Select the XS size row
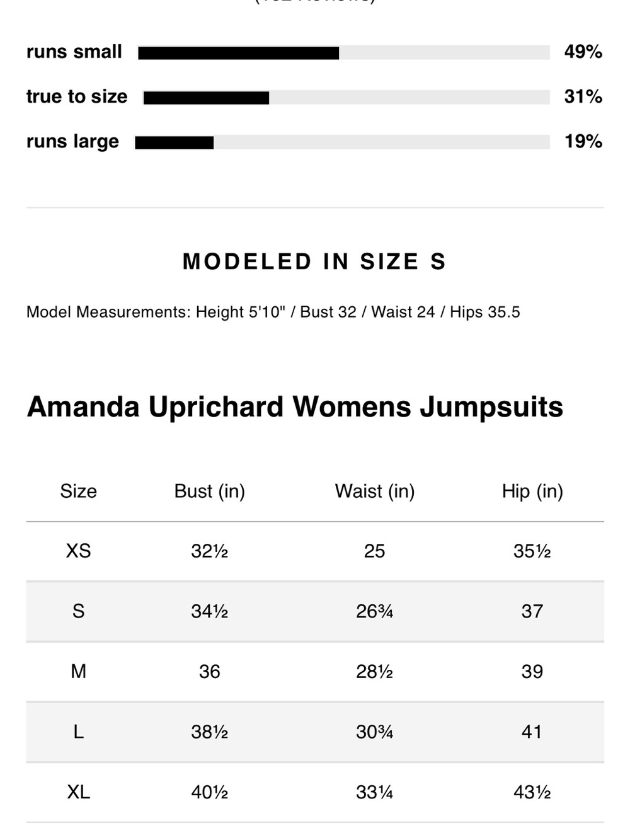The height and width of the screenshot is (840, 630). coord(315,551)
